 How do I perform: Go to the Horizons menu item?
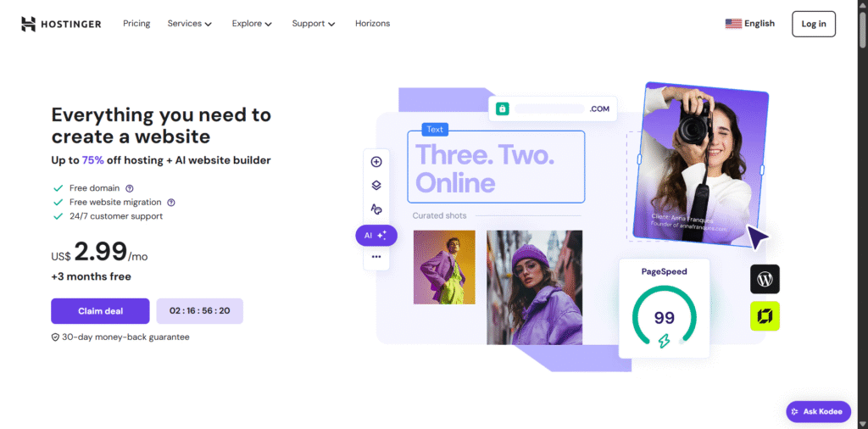[x=373, y=24]
